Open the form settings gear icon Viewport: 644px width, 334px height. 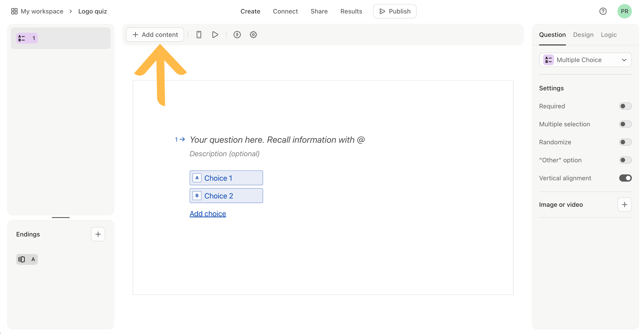tap(253, 34)
